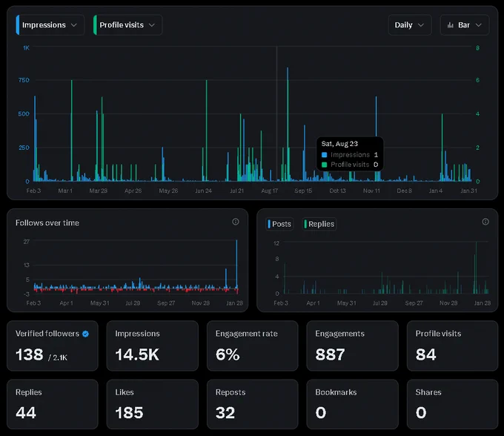Viewport: 504px width, 436px height.
Task: Click the green Profile visits swatch in tooltip
Action: [325, 165]
